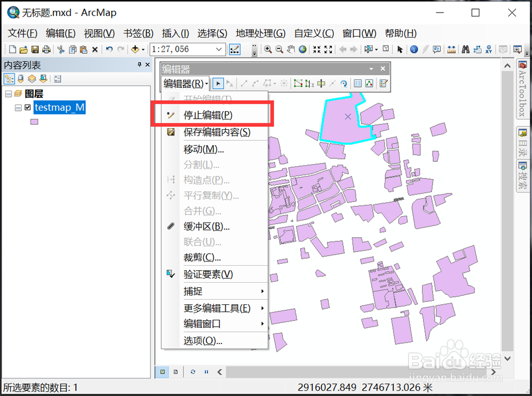Screen dimensions: 532x396
Task: Click the Print icon
Action: tap(46, 50)
